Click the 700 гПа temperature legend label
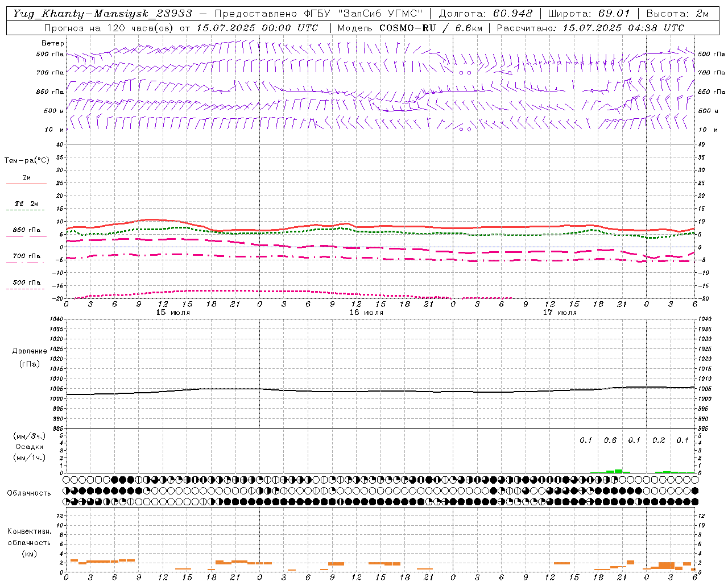This screenshot has height=582, width=728. 27,256
